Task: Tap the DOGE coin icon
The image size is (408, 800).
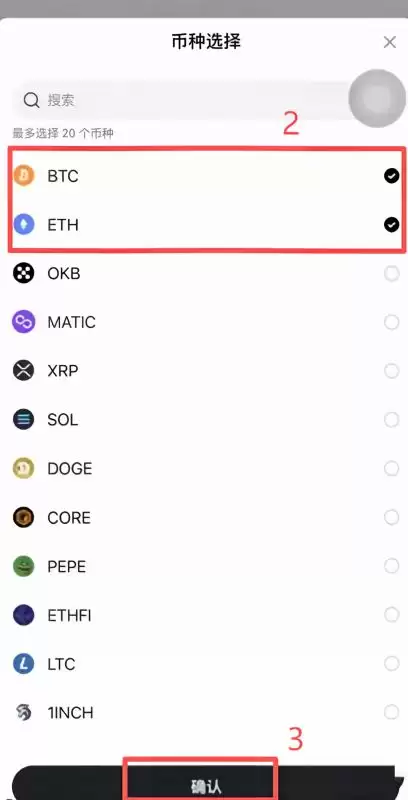Action: (23, 468)
